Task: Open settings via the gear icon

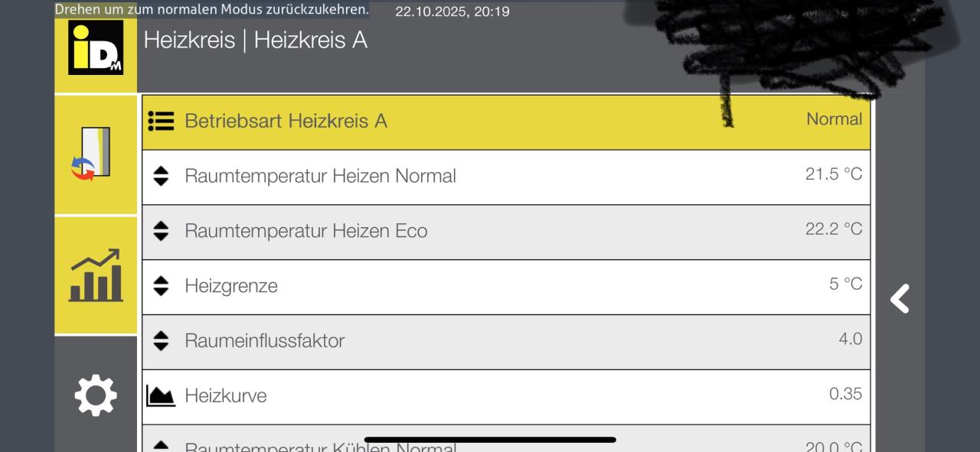Action: pos(96,395)
